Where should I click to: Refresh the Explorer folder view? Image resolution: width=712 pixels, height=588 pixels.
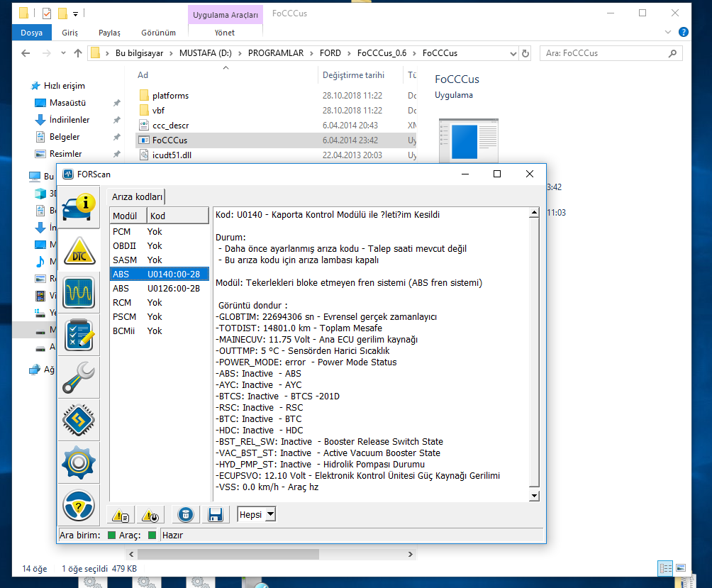tap(525, 53)
